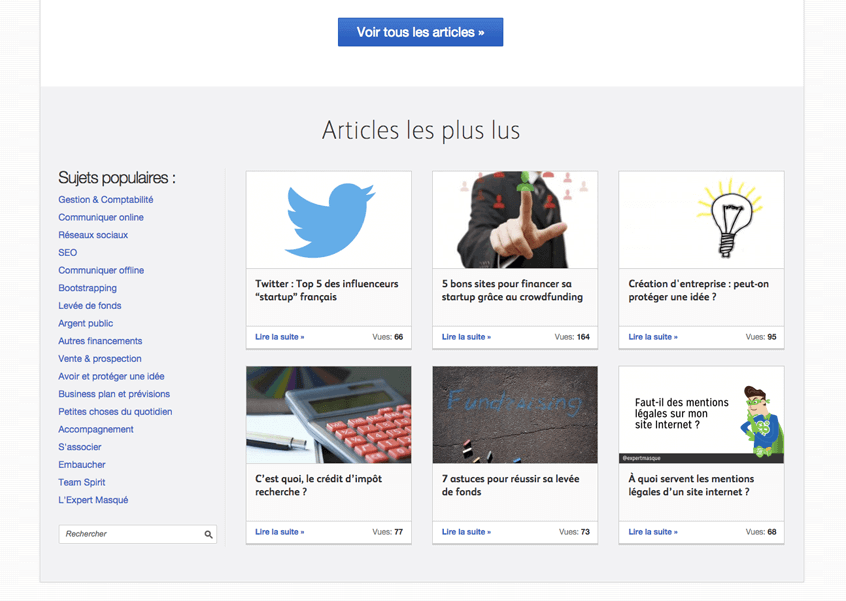Click 'Lire la suite' on levée de fonds card
Image resolution: width=846 pixels, height=601 pixels.
[466, 532]
